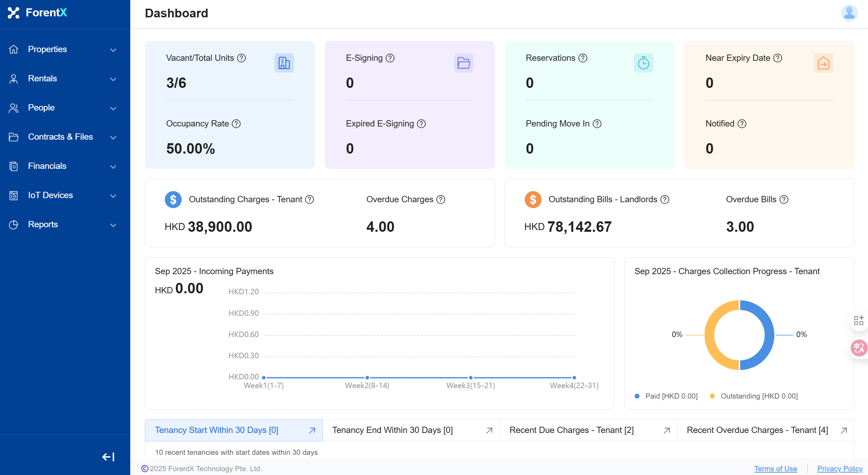Click the E-Signing folder icon
This screenshot has width=868, height=475.
click(463, 63)
